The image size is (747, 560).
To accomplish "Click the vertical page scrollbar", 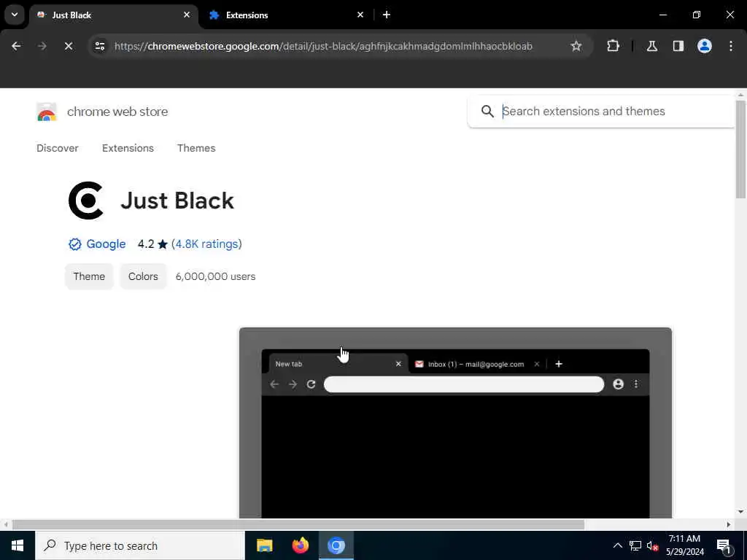I will [740, 149].
